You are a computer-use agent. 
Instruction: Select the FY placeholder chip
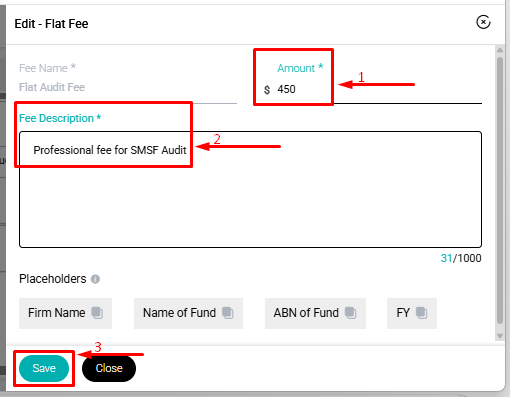412,313
